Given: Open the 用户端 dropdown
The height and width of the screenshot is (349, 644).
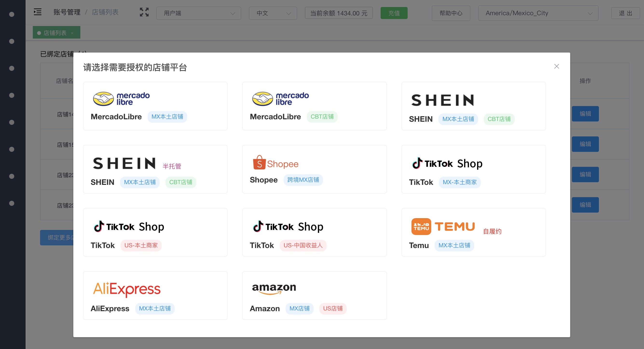Looking at the screenshot, I should [x=199, y=13].
